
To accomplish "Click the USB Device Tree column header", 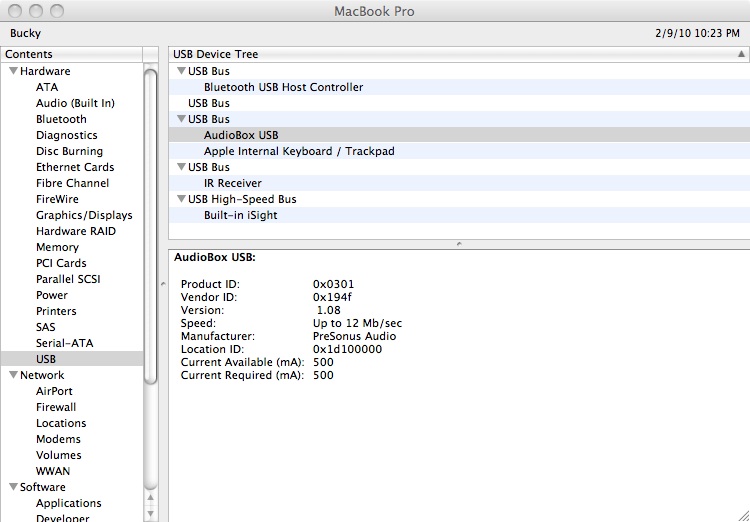I will pyautogui.click(x=459, y=54).
